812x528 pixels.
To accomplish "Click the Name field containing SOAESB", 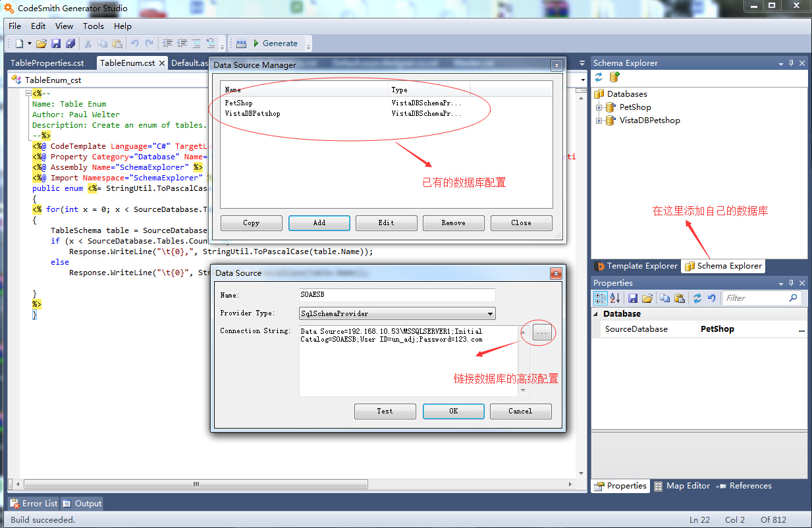I will coord(397,295).
